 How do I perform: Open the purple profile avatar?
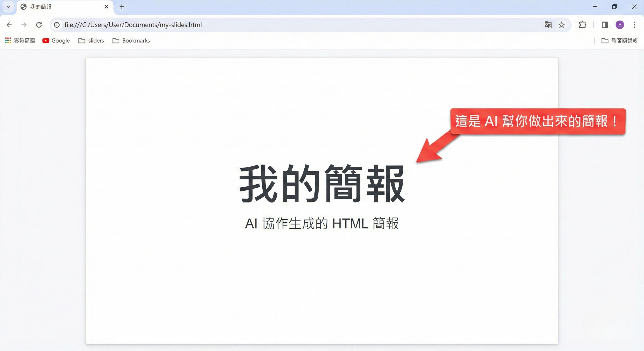click(x=620, y=25)
